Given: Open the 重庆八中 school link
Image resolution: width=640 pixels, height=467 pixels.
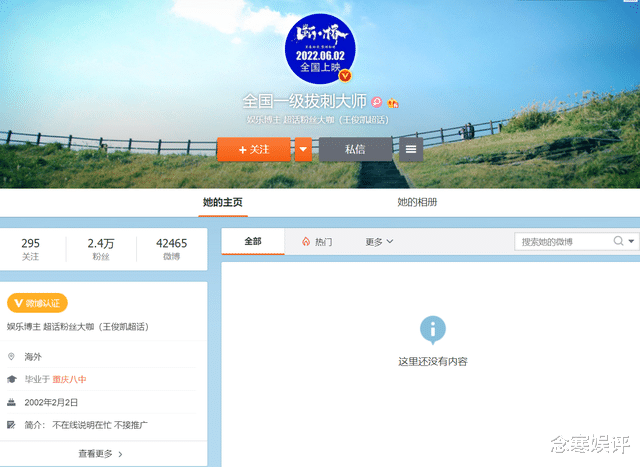Looking at the screenshot, I should pyautogui.click(x=69, y=379).
